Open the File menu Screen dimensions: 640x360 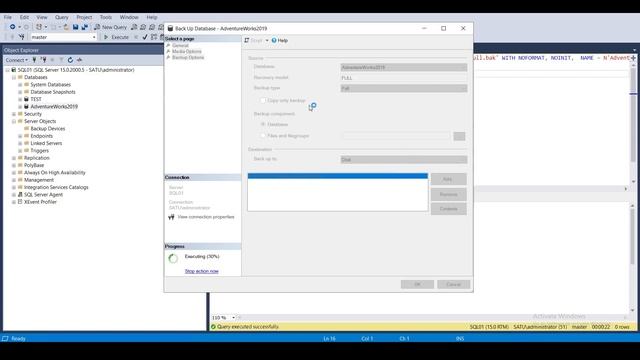[x=8, y=17]
